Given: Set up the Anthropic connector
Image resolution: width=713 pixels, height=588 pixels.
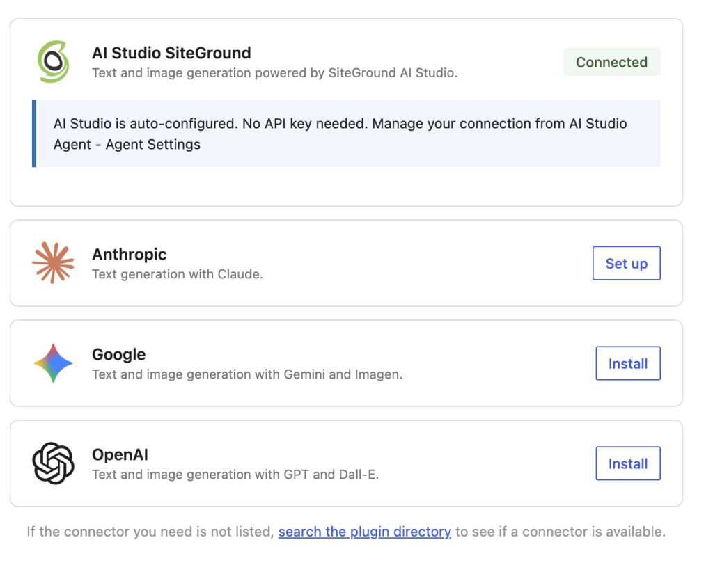Looking at the screenshot, I should 626,263.
